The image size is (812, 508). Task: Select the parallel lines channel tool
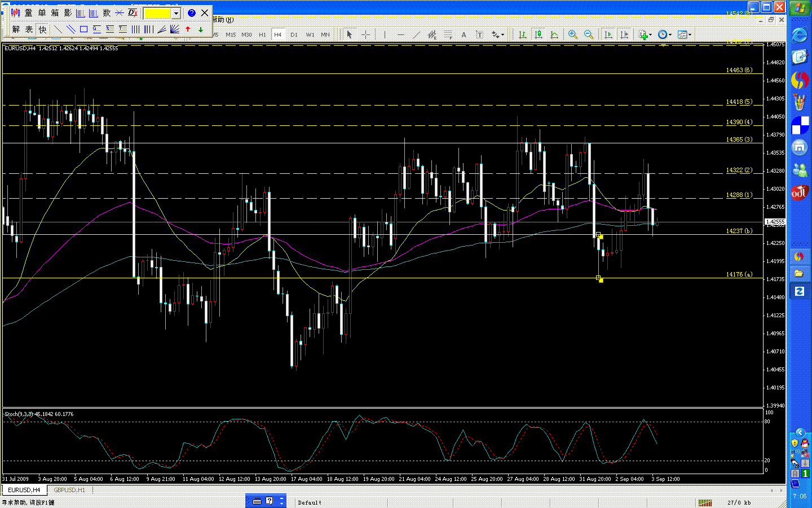coord(70,29)
